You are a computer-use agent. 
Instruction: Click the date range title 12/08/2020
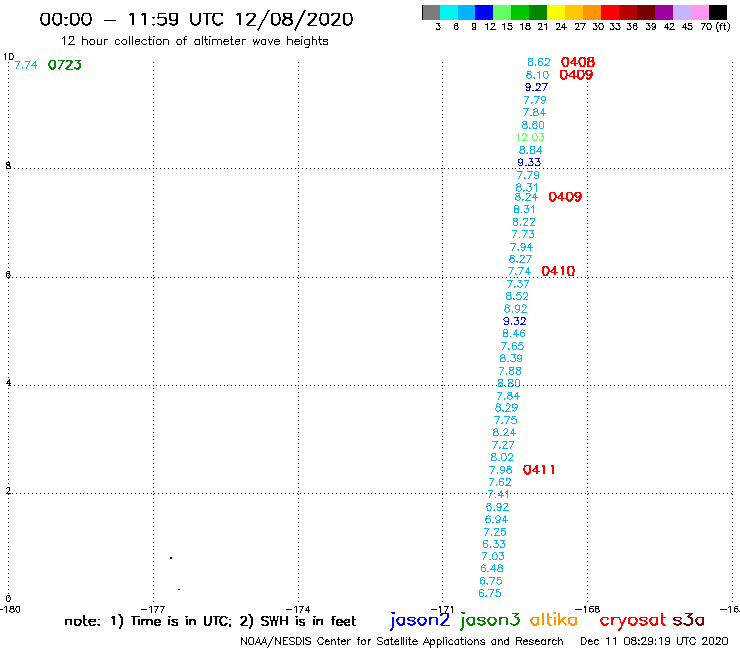294,19
